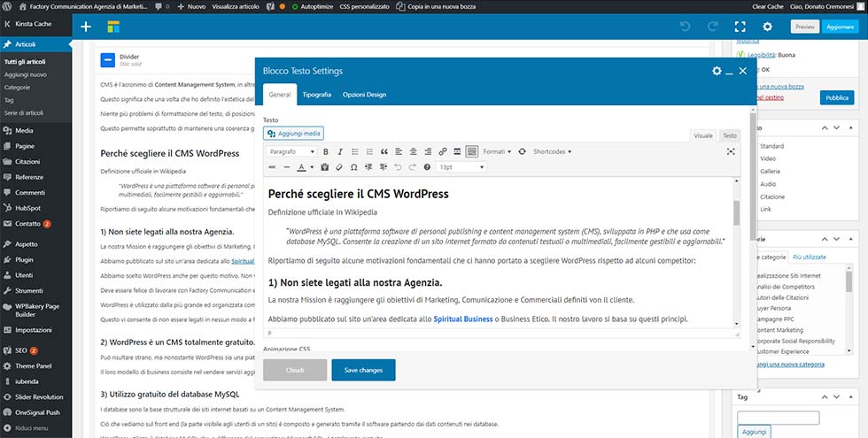
Task: Click the editor content vertical scrollbar
Action: tap(736, 212)
